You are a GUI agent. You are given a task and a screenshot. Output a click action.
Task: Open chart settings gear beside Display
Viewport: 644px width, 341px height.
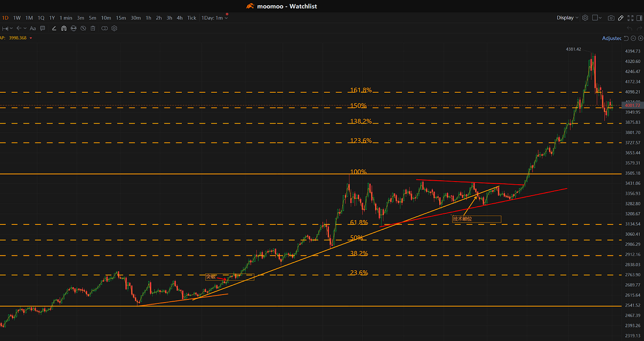coord(585,18)
